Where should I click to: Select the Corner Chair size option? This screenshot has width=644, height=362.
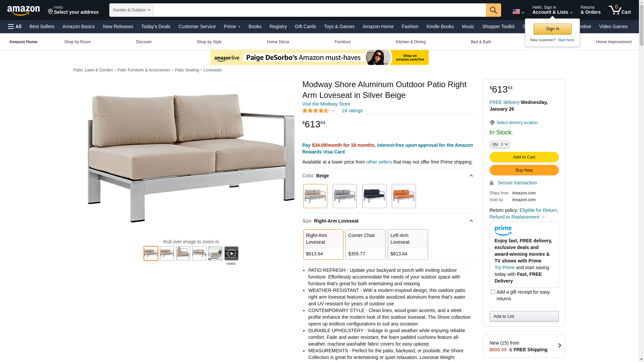[x=366, y=244]
